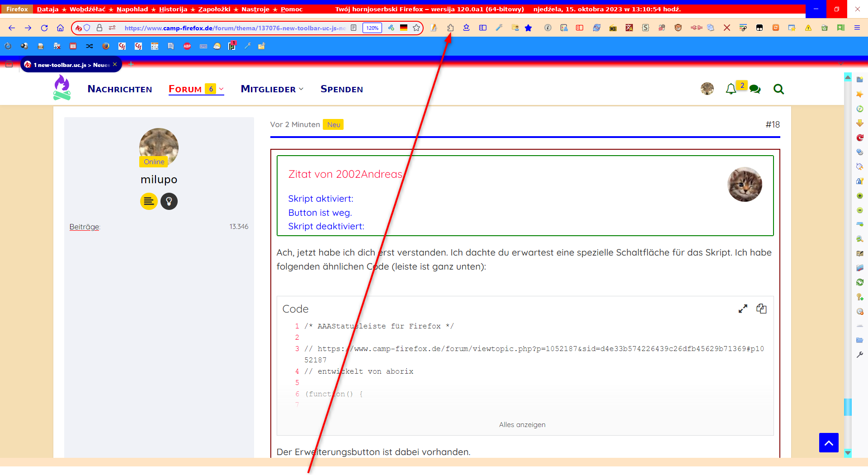This screenshot has width=868, height=475.
Task: Open the Historija menu
Action: (x=173, y=9)
